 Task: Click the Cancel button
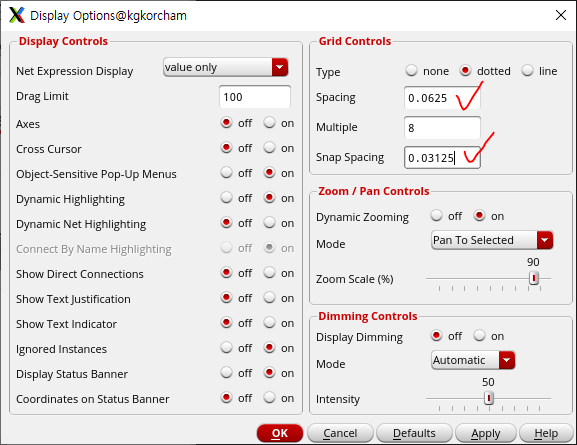(340, 433)
